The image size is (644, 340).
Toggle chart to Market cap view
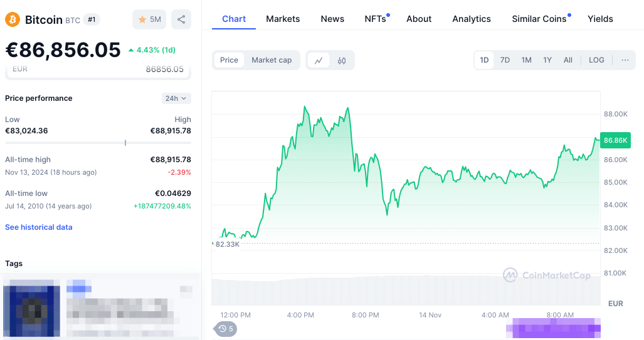[x=272, y=60]
